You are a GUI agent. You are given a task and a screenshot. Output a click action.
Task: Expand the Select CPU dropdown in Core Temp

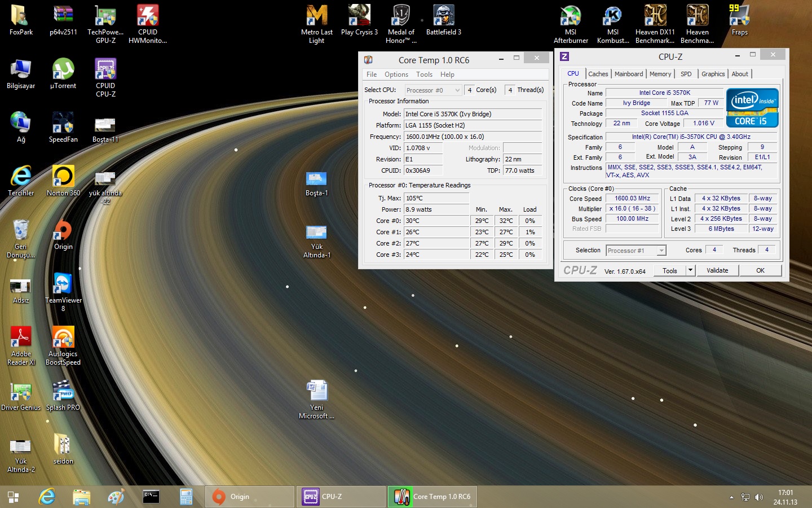[433, 90]
